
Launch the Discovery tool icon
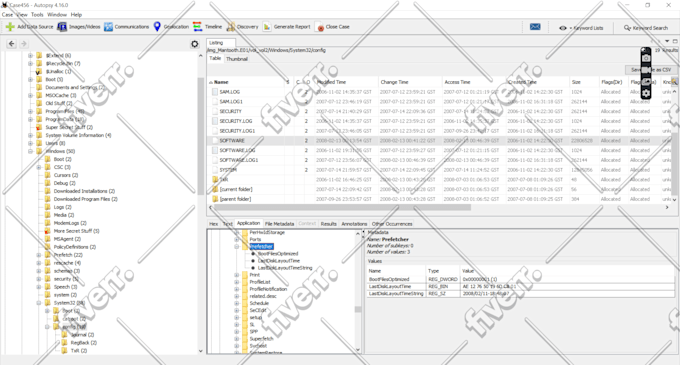pyautogui.click(x=231, y=27)
